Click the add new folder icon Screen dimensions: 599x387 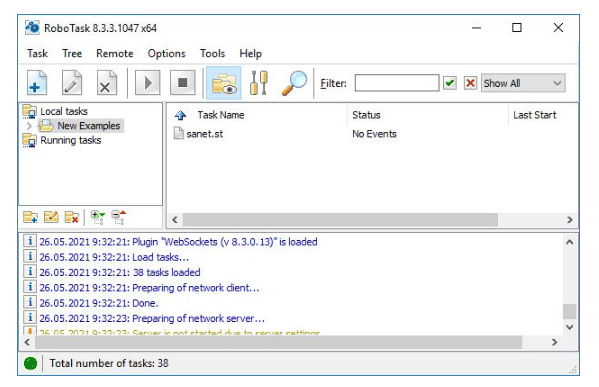click(x=30, y=217)
